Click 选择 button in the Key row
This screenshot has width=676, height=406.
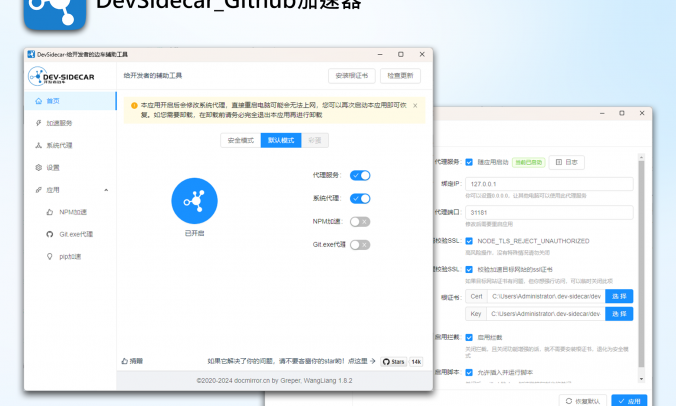(619, 314)
